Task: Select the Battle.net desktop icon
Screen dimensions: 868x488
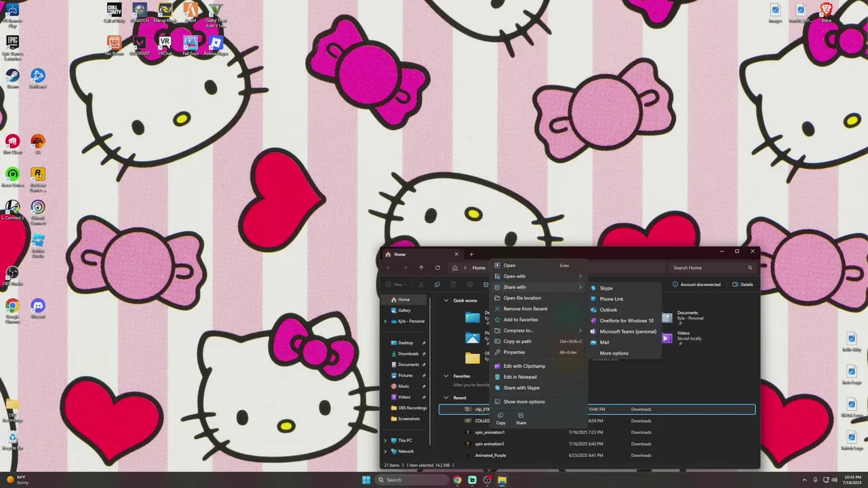Action: pos(38,79)
